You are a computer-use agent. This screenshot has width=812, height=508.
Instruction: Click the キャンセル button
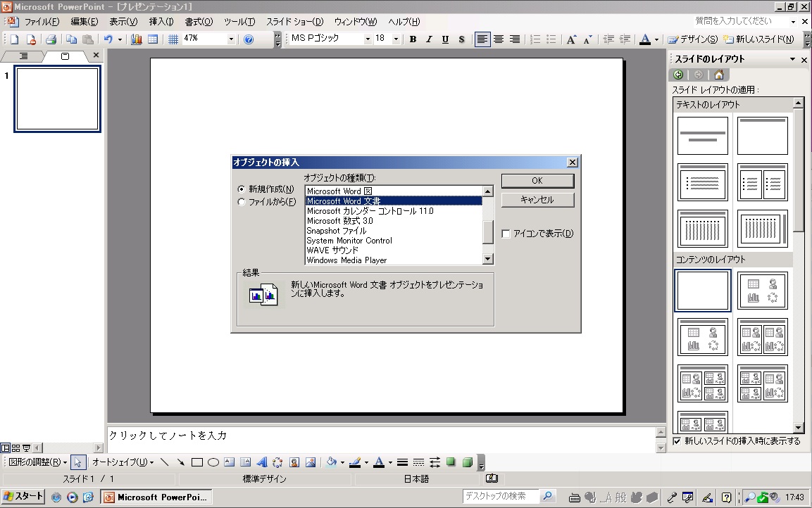537,200
